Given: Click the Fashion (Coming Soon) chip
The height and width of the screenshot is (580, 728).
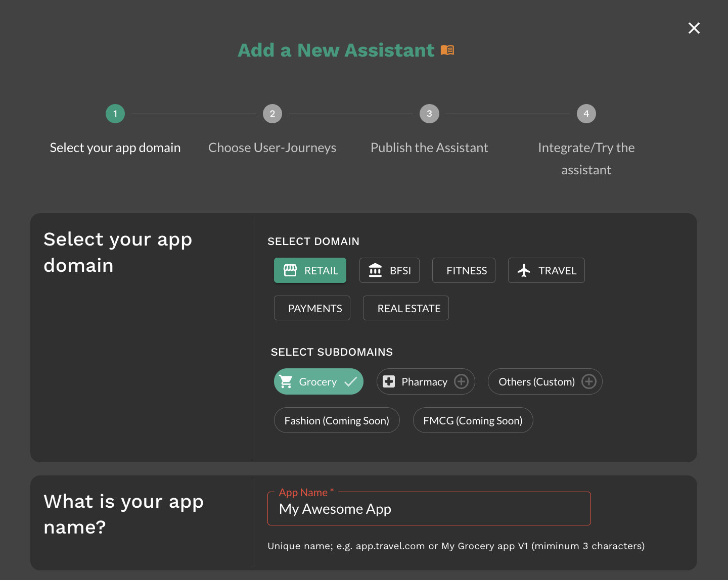Looking at the screenshot, I should (x=337, y=420).
